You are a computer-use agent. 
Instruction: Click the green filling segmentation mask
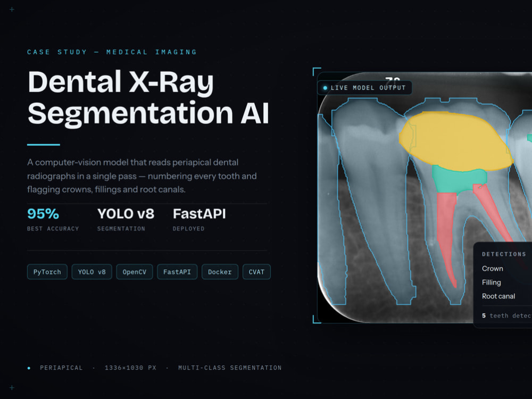[x=458, y=180]
